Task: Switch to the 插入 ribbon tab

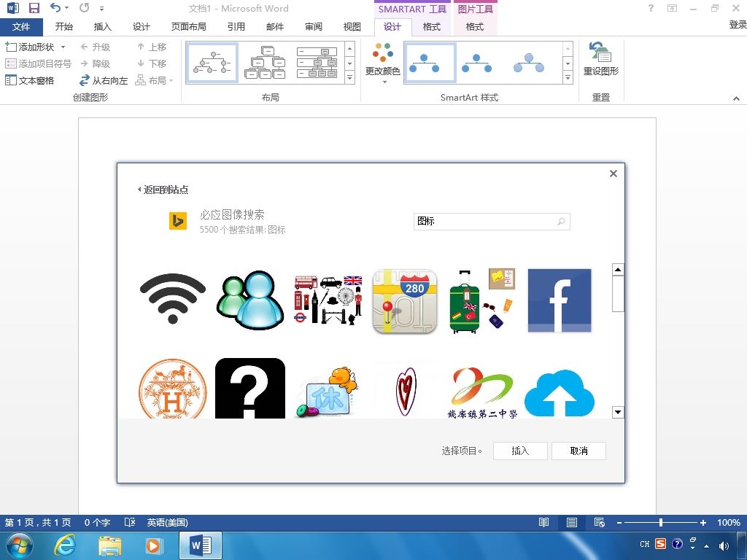Action: 102,27
